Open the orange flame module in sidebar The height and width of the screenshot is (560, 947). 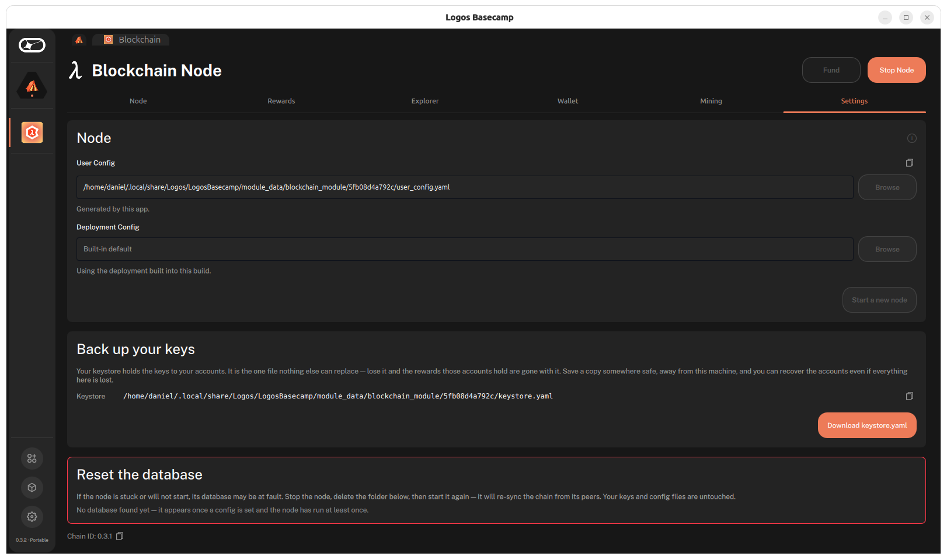tap(32, 86)
